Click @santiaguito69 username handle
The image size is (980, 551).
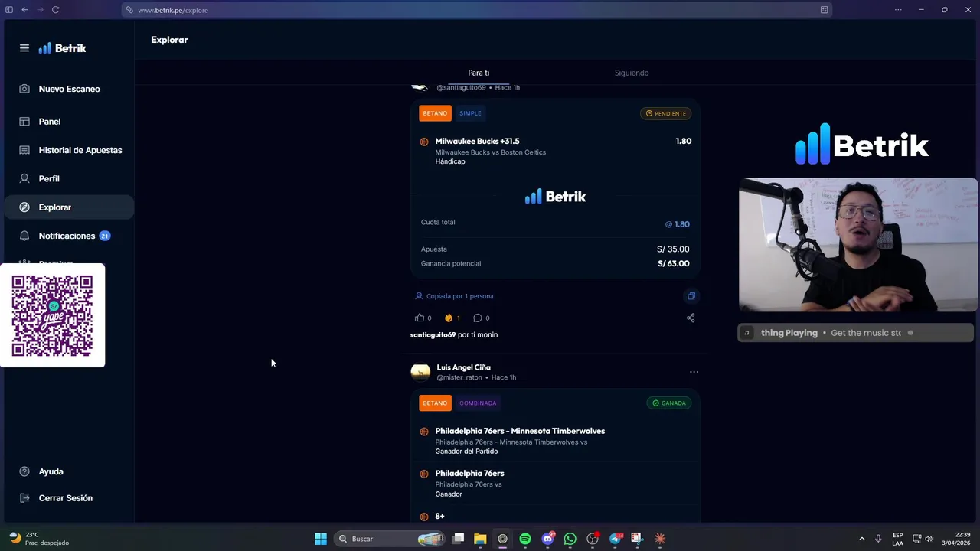tap(461, 87)
